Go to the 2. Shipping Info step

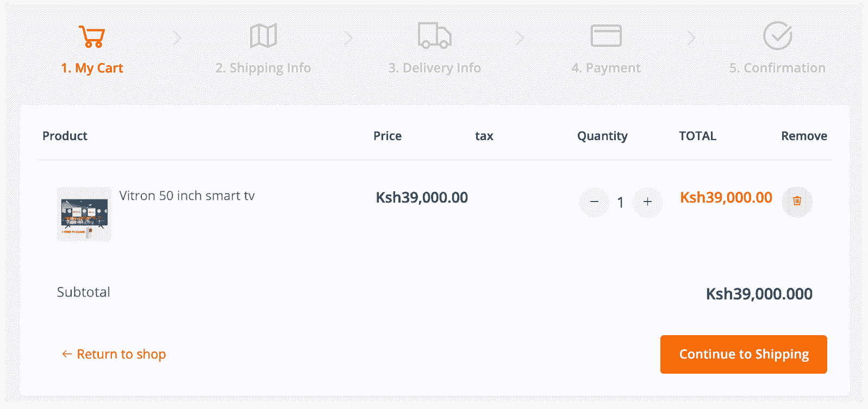pos(263,68)
